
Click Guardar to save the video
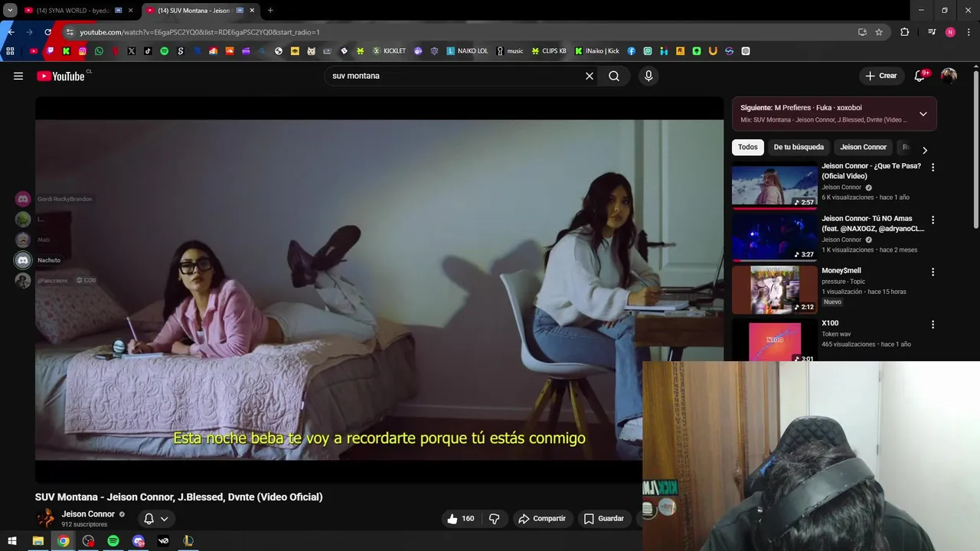coord(604,519)
